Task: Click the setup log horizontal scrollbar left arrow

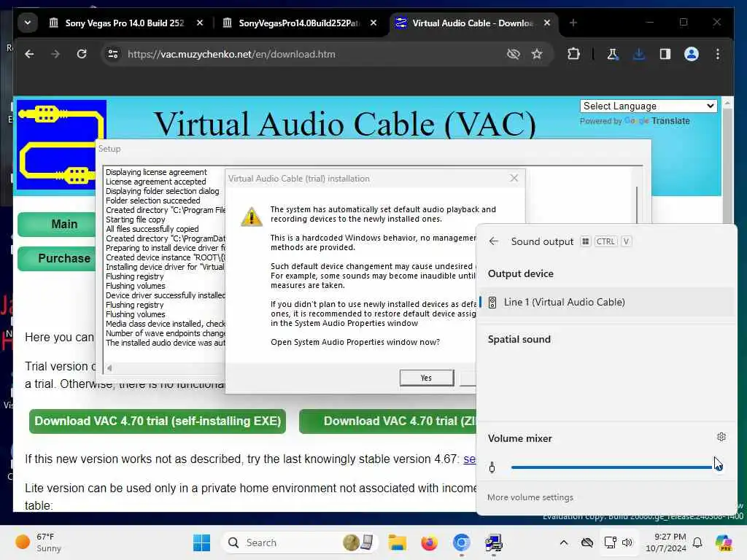Action: (x=109, y=367)
